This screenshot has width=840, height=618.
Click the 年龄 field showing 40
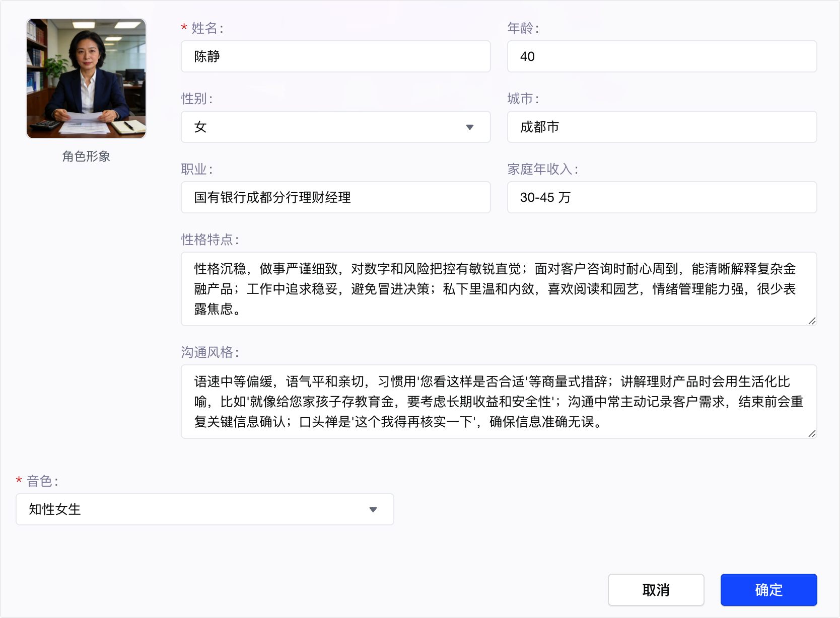coord(662,56)
